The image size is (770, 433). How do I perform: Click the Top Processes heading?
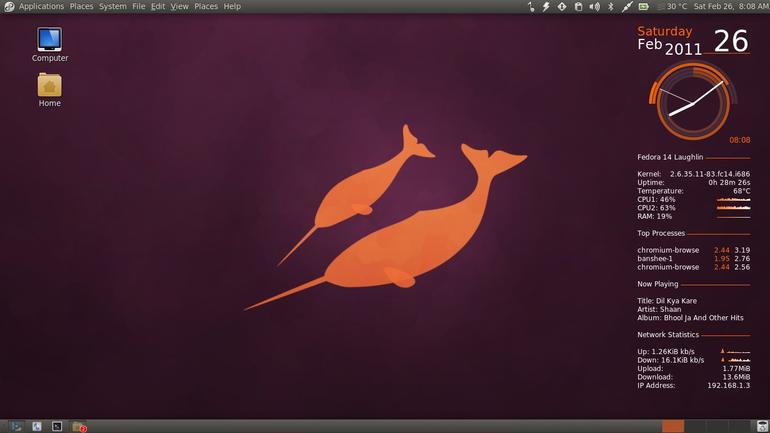(660, 233)
